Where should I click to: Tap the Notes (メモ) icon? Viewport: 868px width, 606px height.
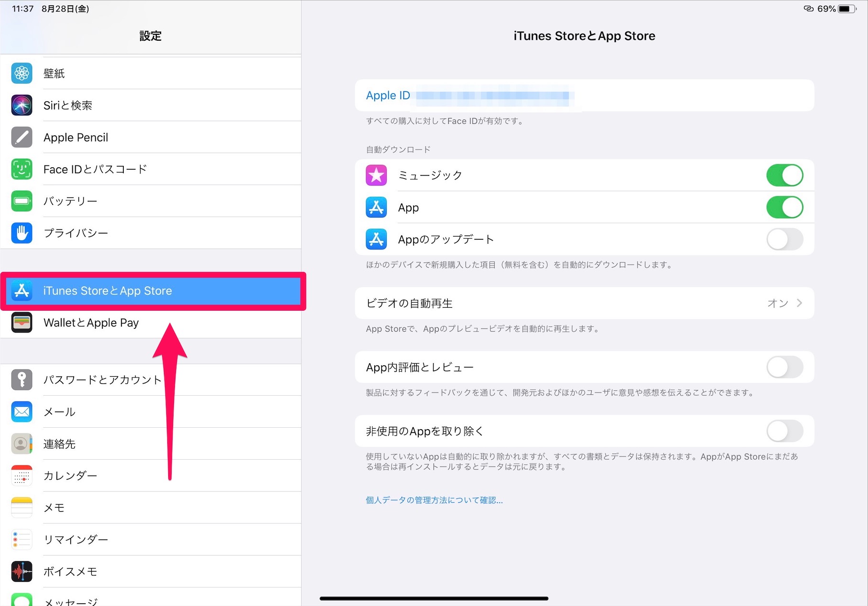(x=22, y=508)
